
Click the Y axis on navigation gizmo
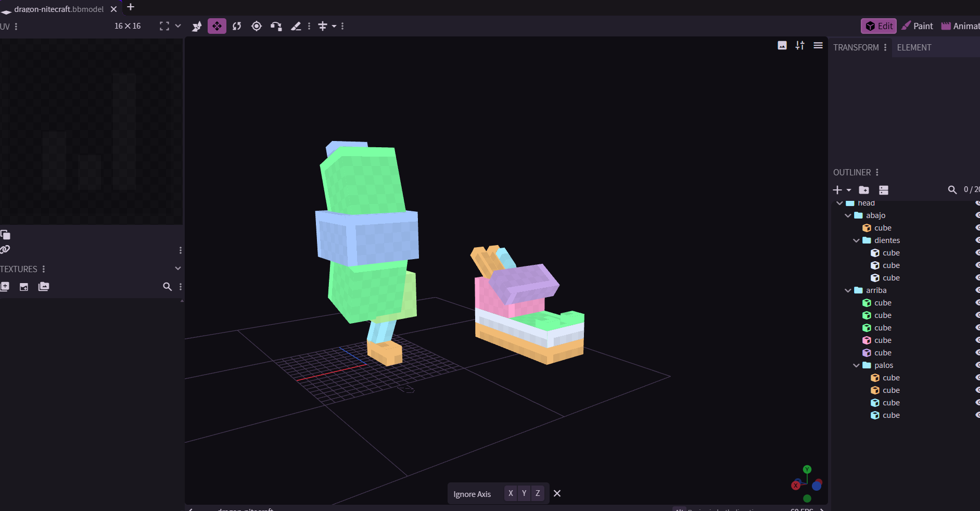pos(807,469)
